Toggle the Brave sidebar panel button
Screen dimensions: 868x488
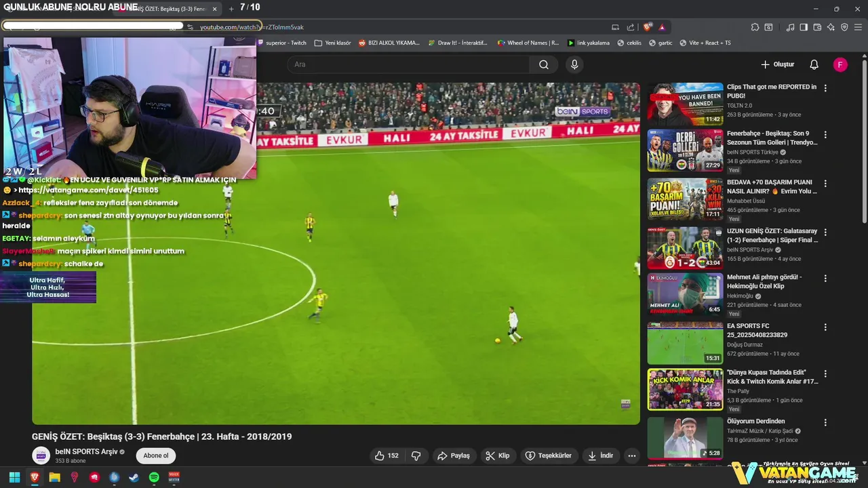click(x=804, y=27)
